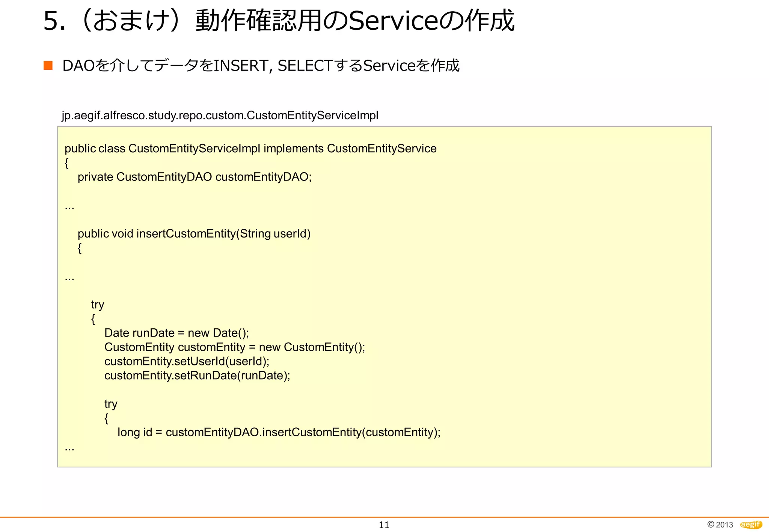
Task: Click the line 'CustomEntity customEntity = new CustomEntity();'
Action: coord(235,347)
